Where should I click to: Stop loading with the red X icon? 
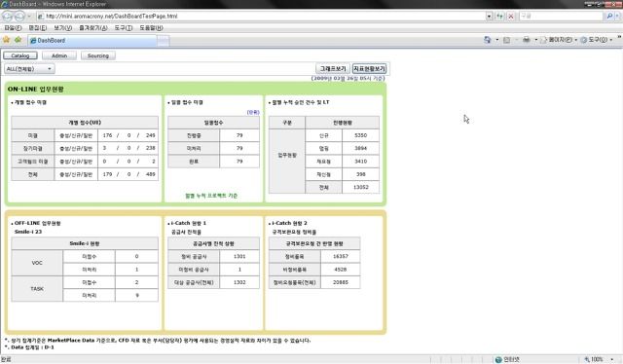511,17
